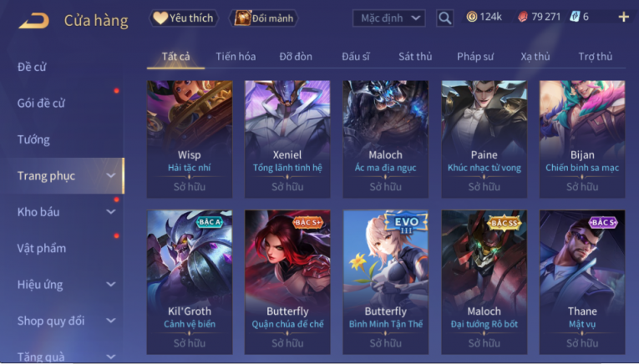Click the golden back arrow icon
Viewport: 639px width, 364px height.
pyautogui.click(x=33, y=21)
